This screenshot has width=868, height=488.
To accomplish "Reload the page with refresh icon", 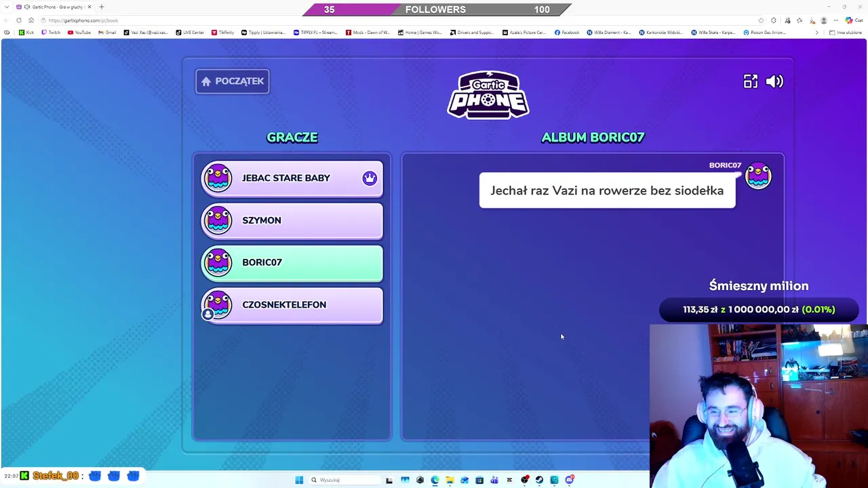I will click(x=19, y=20).
